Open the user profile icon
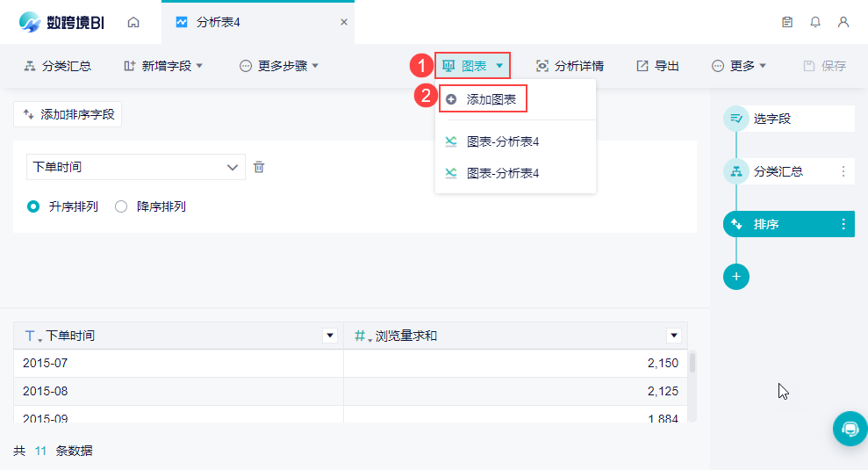868x470 pixels. 843,22
